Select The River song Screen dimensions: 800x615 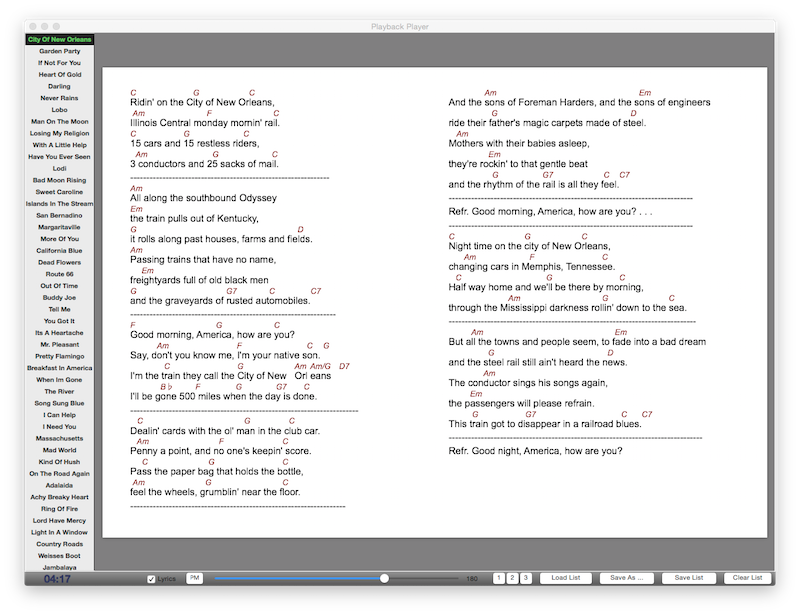(x=60, y=391)
